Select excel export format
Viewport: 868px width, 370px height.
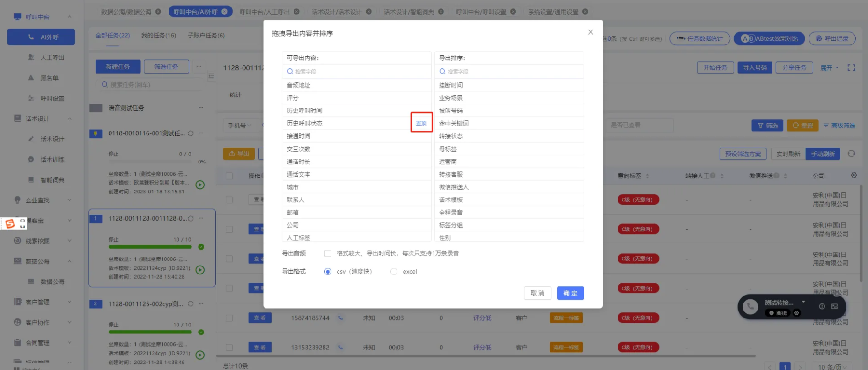point(394,272)
